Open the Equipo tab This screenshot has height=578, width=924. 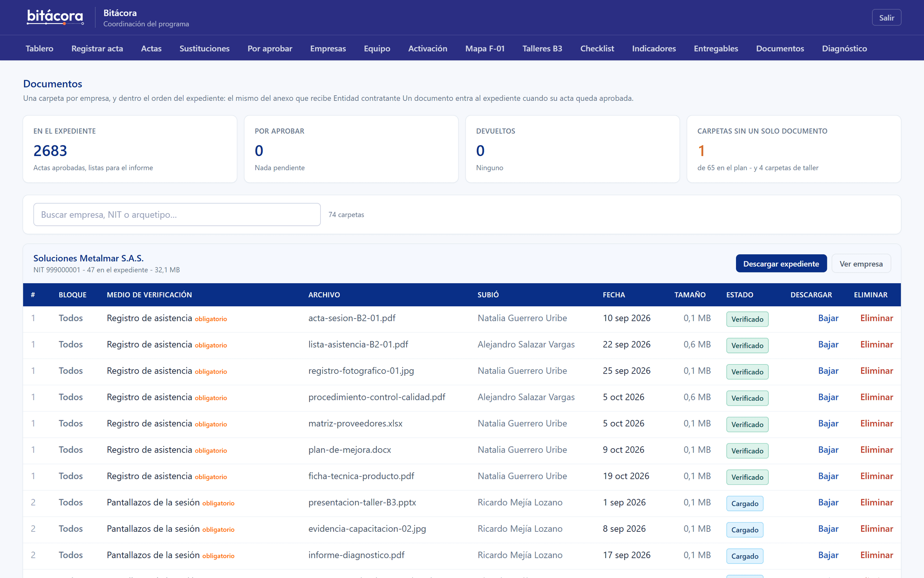(377, 48)
